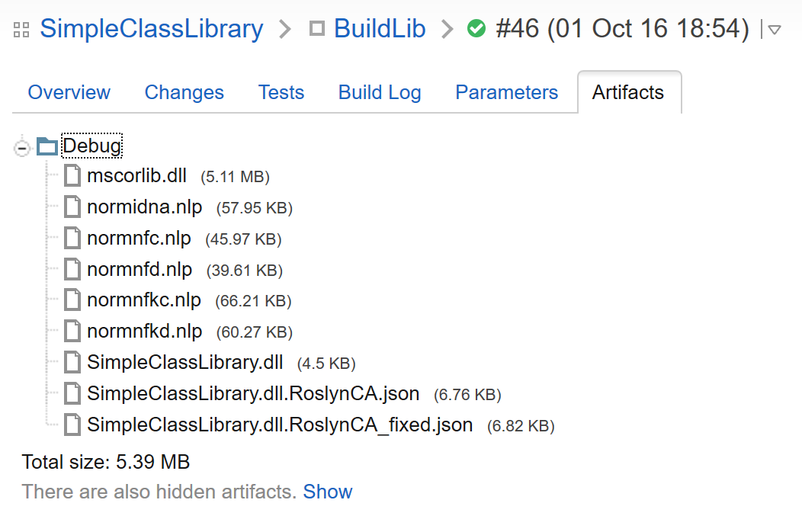This screenshot has height=532, width=802.
Task: Click the file icon next to mscorlib.dll
Action: (x=72, y=175)
